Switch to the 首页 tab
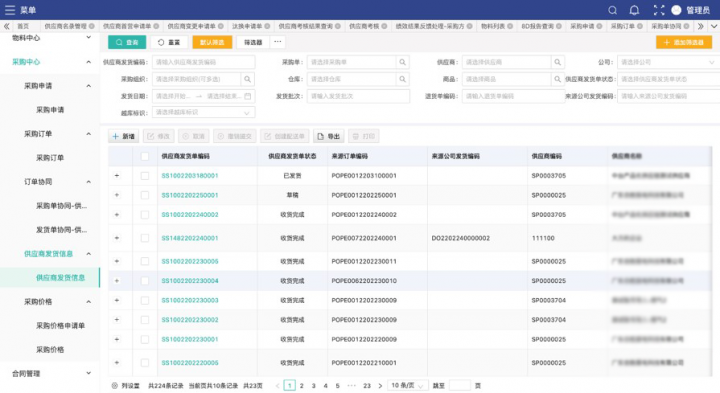This screenshot has width=720, height=393. (23, 26)
